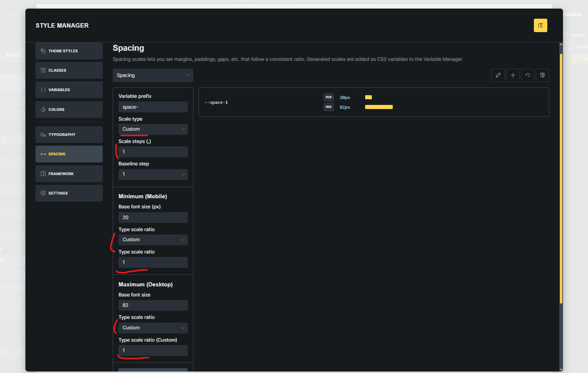Viewport: 588px width, 373px height.
Task: Open Style Manager Settings
Action: (69, 193)
